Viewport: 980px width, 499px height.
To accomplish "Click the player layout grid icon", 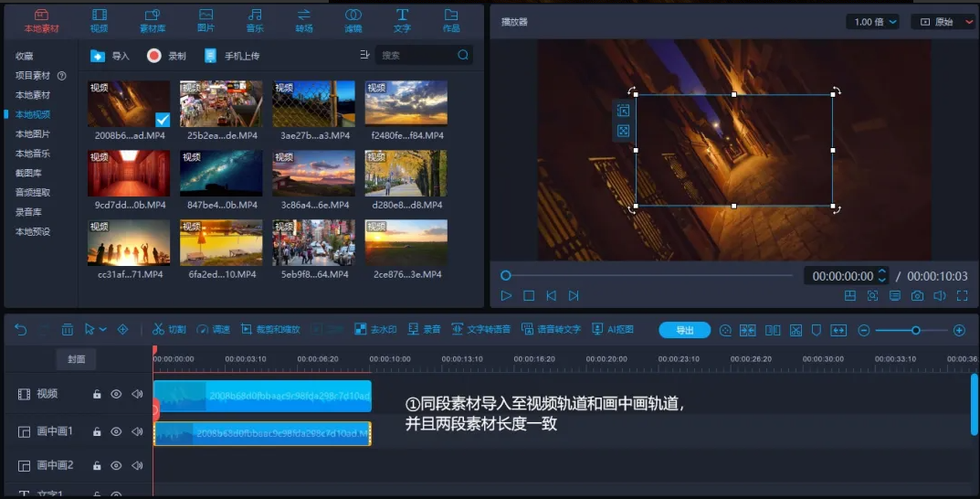I will [850, 296].
